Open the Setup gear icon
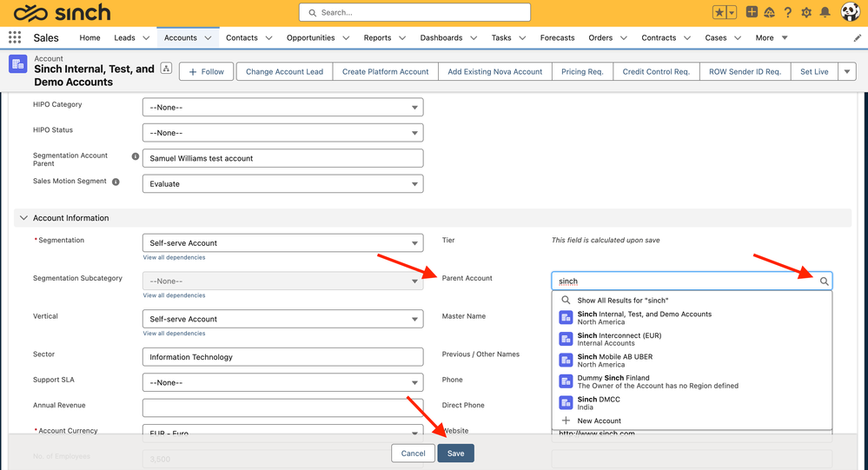Screen dimensions: 868x470 806,12
